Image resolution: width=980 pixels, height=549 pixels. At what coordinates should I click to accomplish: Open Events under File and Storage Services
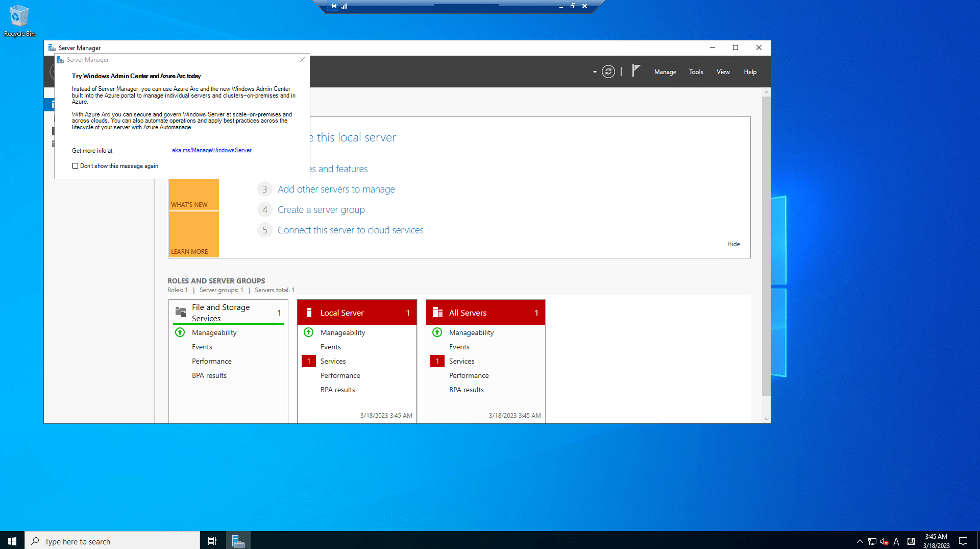tap(202, 347)
